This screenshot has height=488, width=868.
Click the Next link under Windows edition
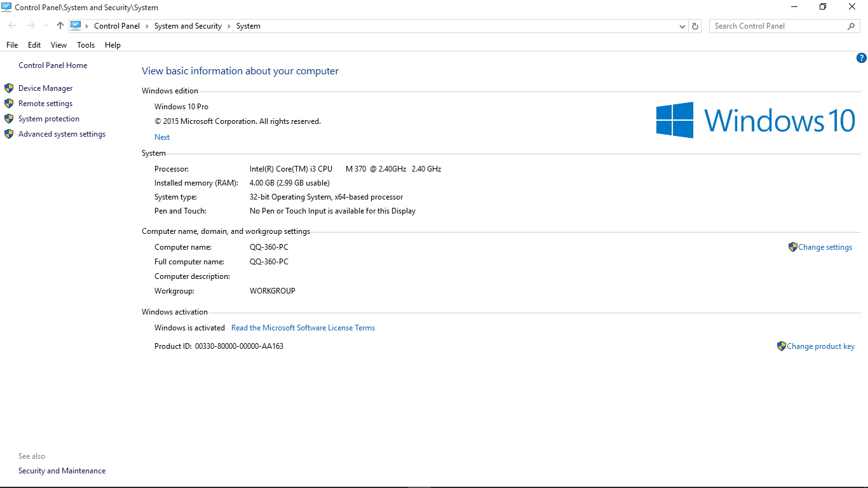point(162,137)
